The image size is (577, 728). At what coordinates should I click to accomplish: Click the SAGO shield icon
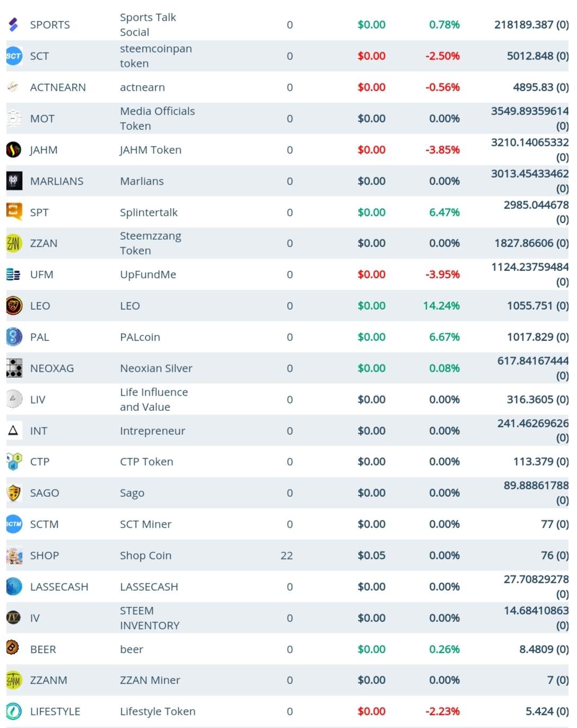tap(14, 493)
